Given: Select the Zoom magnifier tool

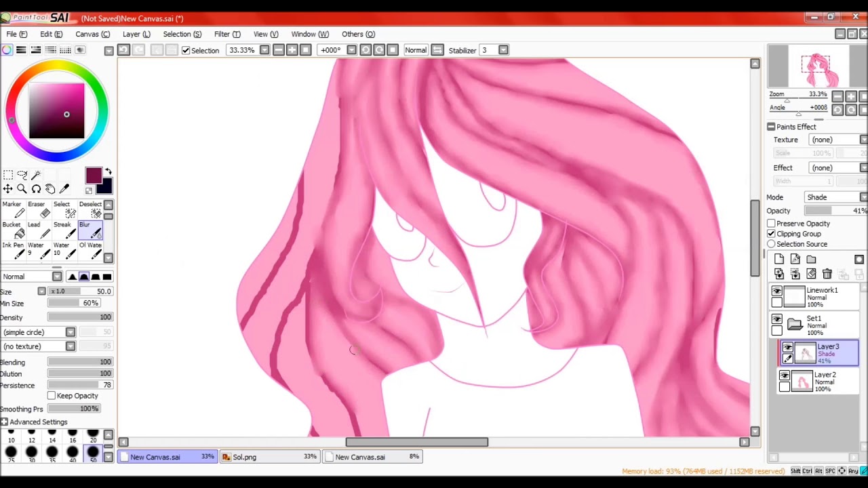Looking at the screenshot, I should [22, 189].
